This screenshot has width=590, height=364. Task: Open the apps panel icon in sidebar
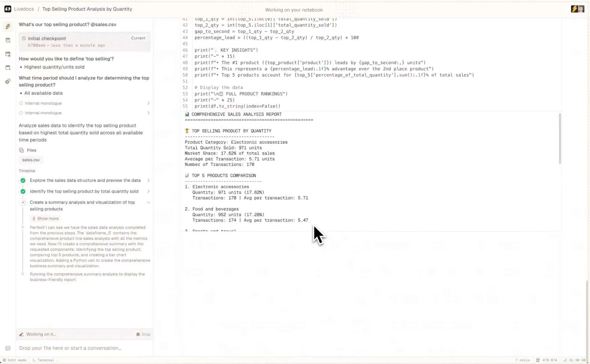coord(8,54)
